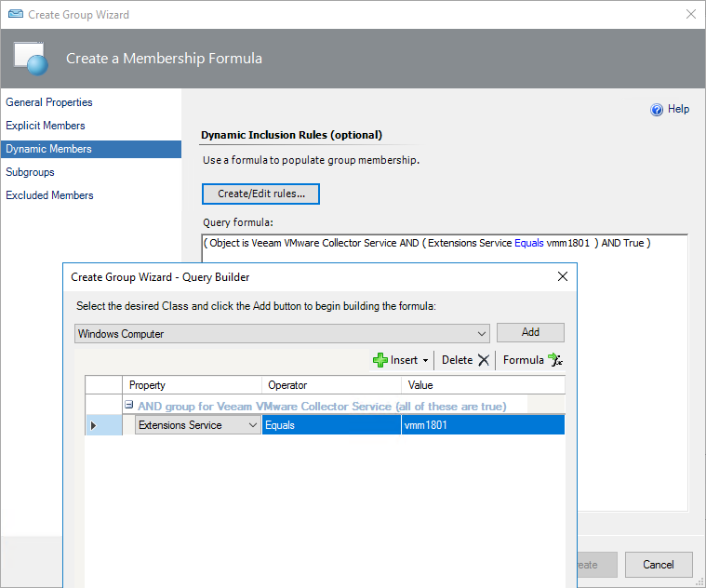Screen dimensions: 706x588
Task: Click the Create/Edit rules... button
Action: 261,194
